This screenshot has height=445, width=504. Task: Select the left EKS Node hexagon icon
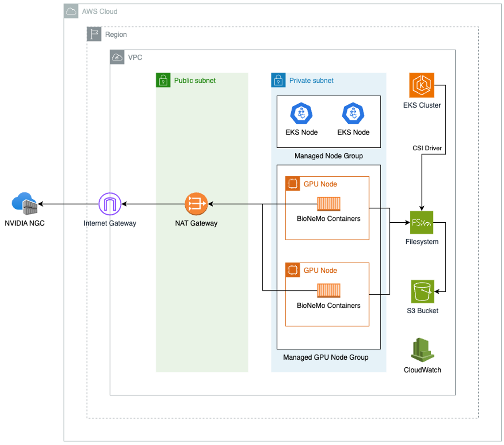301,113
